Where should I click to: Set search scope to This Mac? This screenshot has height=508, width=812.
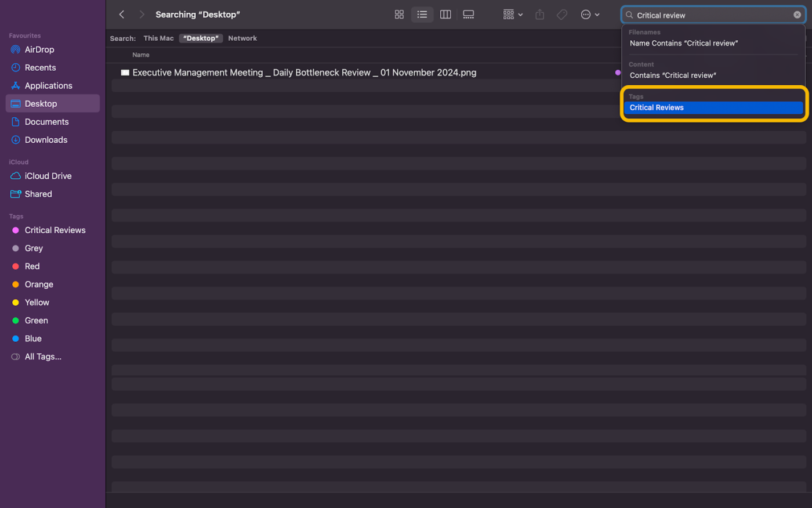click(158, 38)
